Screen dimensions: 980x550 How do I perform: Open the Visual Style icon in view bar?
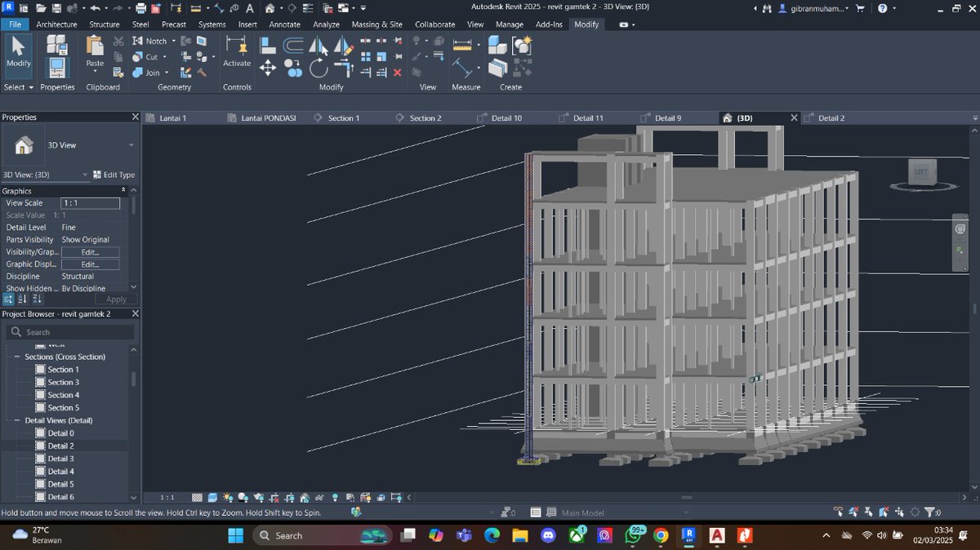click(212, 497)
